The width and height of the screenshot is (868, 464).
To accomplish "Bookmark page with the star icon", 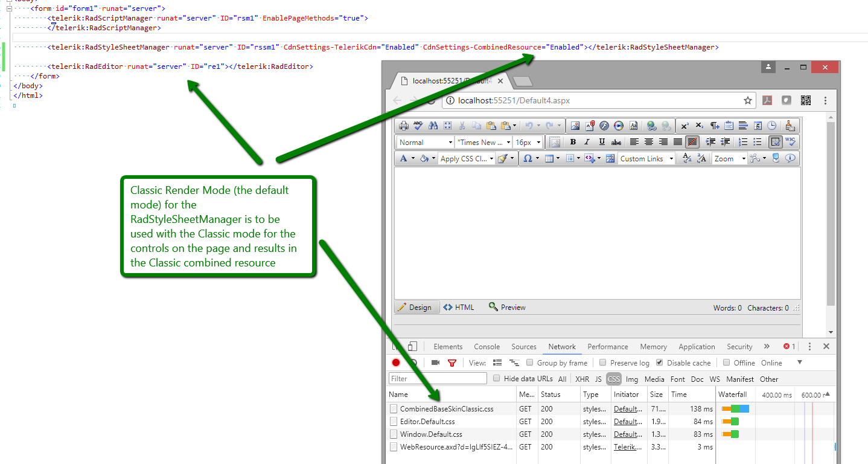I will pyautogui.click(x=748, y=100).
